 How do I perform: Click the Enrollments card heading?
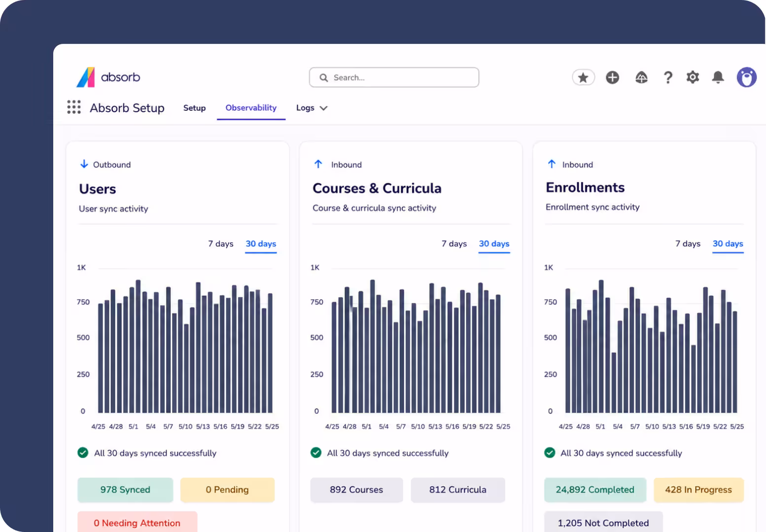point(585,187)
